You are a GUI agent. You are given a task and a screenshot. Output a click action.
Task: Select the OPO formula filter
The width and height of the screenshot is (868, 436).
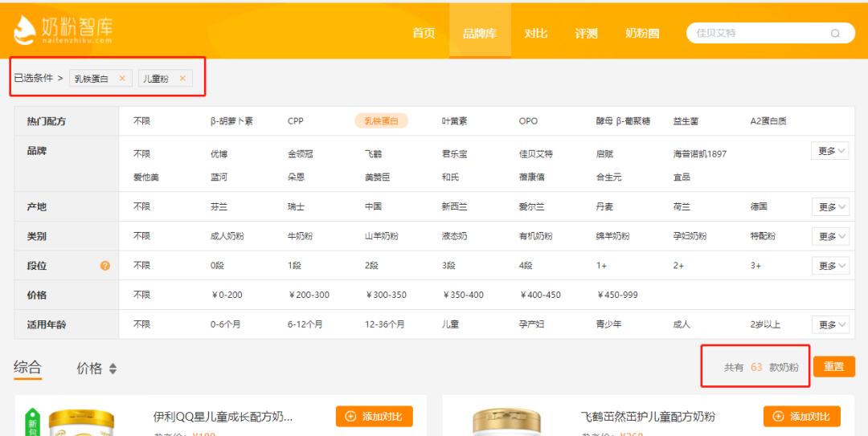click(x=528, y=121)
